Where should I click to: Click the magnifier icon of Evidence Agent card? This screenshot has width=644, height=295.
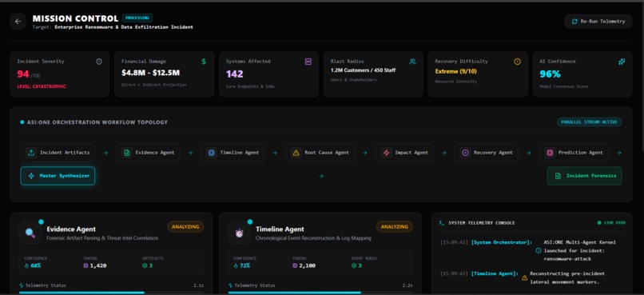[x=30, y=233]
